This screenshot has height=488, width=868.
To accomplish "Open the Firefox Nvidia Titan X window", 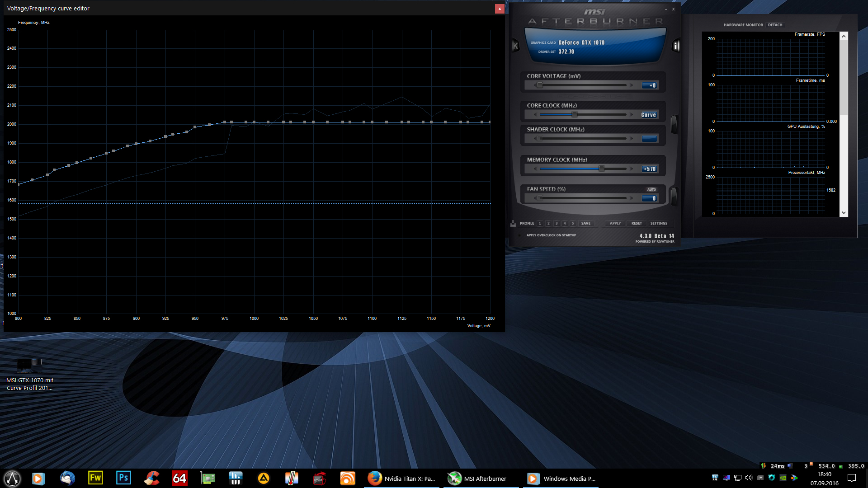I will [x=401, y=479].
